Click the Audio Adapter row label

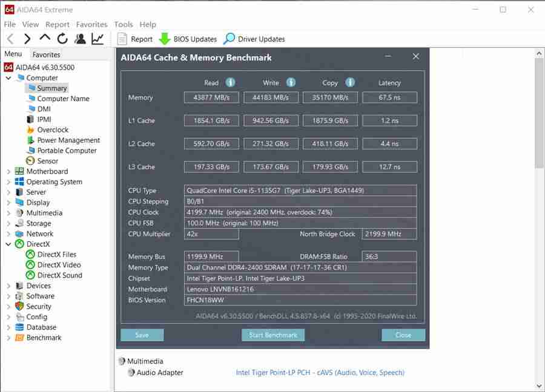tap(160, 373)
